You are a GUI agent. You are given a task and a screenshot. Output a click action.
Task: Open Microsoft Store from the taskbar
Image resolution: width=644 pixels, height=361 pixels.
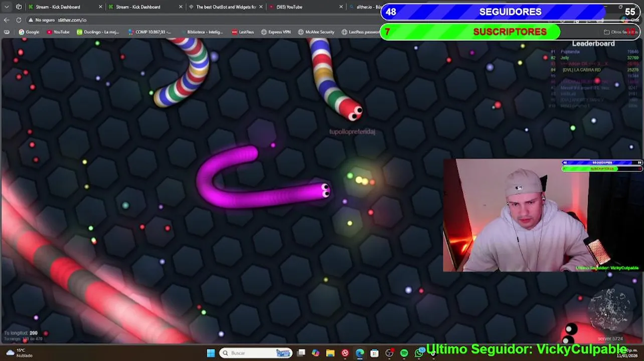pos(374,353)
